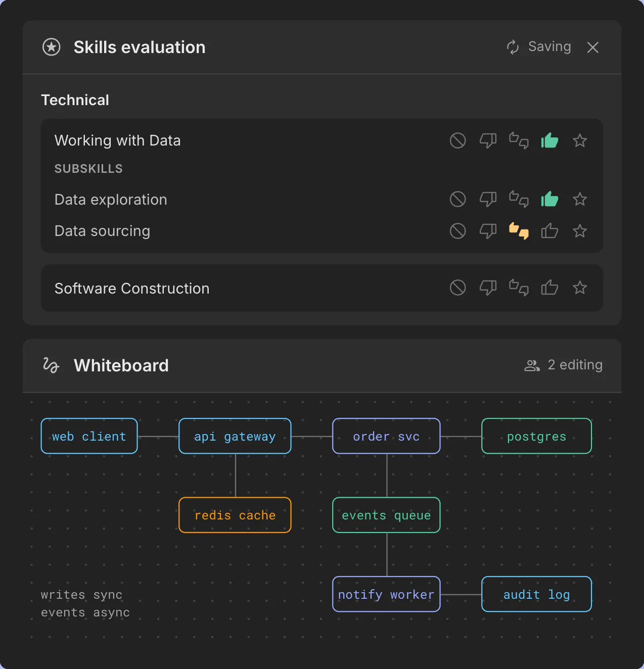Click the 2 editing label

point(575,365)
